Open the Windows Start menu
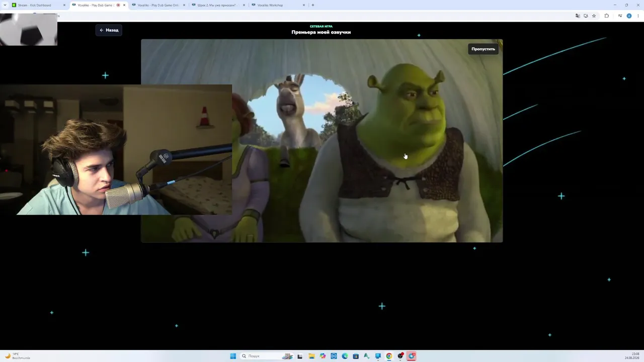Image resolution: width=644 pixels, height=362 pixels. point(233,356)
